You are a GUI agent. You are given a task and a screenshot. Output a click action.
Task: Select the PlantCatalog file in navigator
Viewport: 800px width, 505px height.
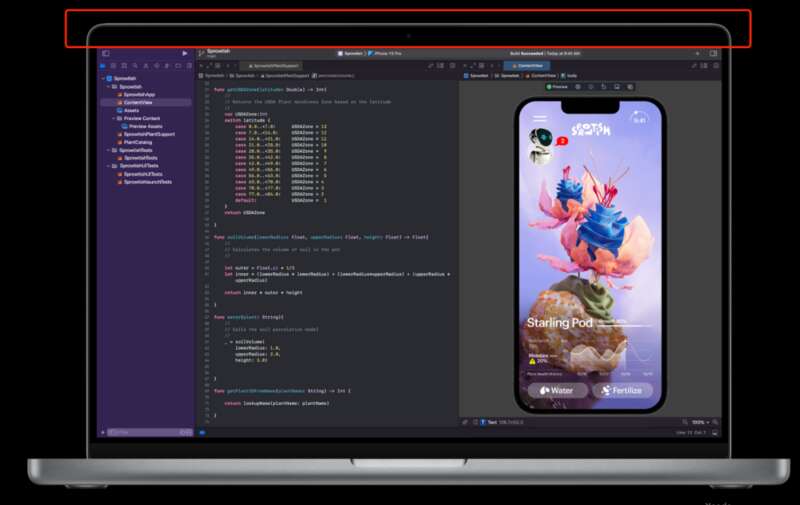135,142
